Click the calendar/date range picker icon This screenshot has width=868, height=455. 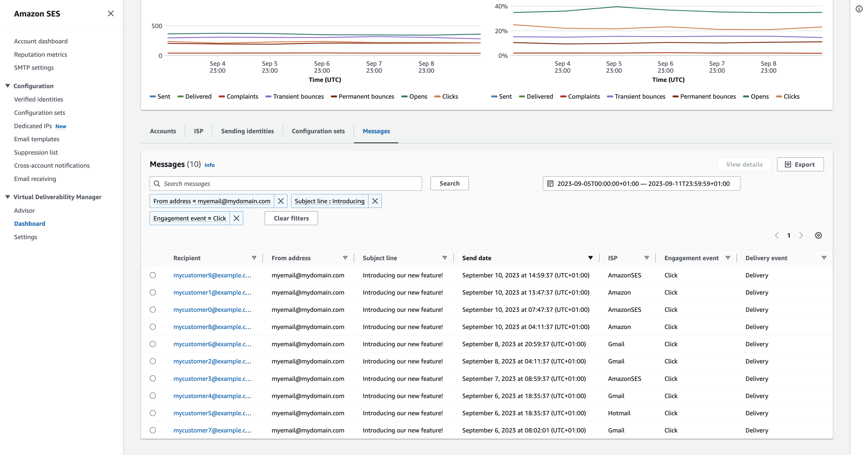[550, 183]
